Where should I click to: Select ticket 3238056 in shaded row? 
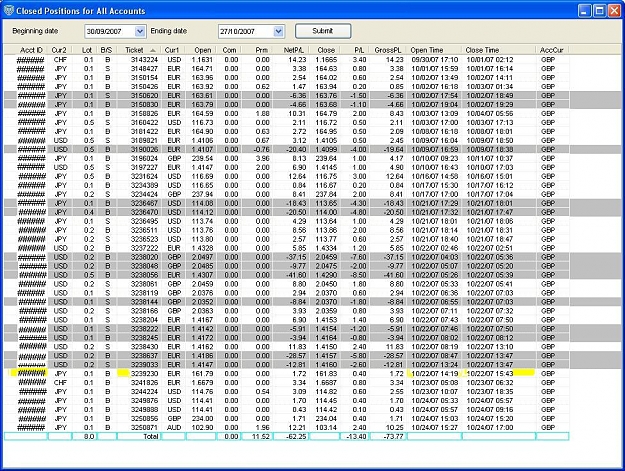coord(144,275)
